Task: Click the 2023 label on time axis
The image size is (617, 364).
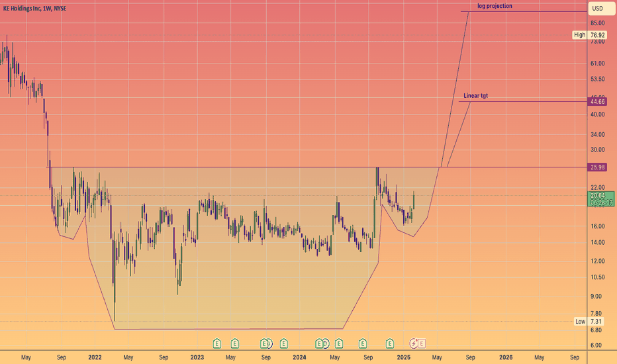Action: [197, 357]
